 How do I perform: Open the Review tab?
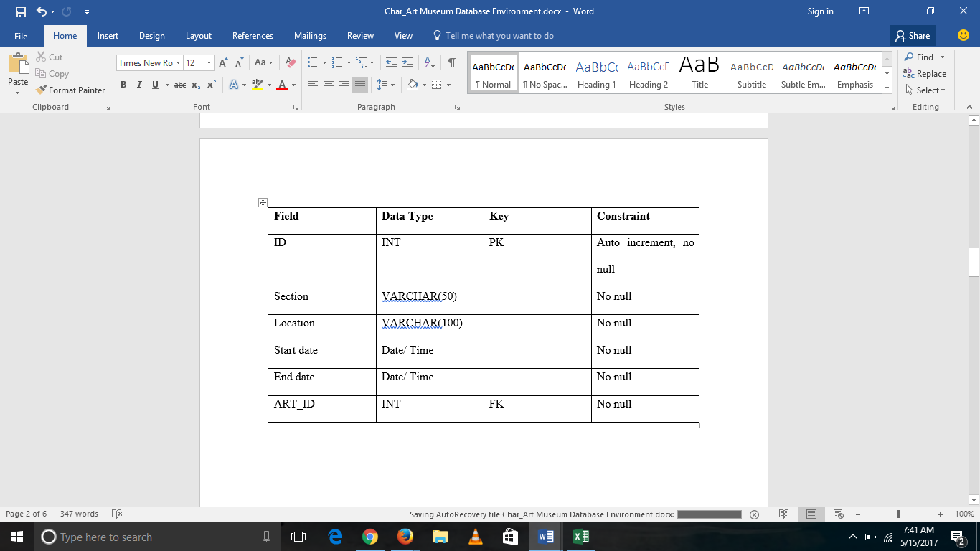coord(360,35)
